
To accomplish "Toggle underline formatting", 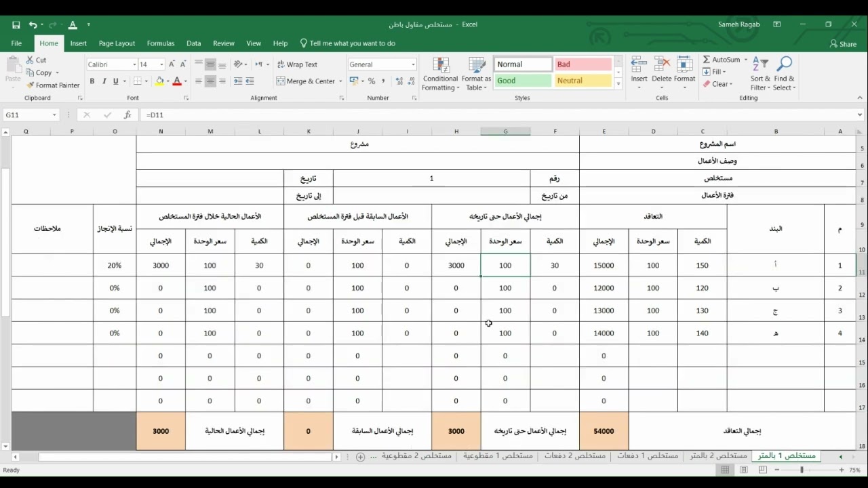I will [x=115, y=81].
